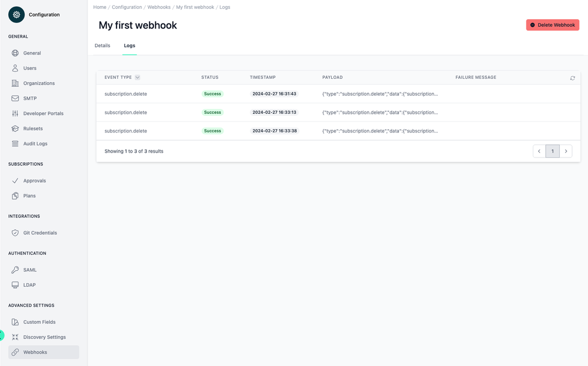Open the Webhooks breadcrumb link
The width and height of the screenshot is (588, 366).
[x=159, y=7]
